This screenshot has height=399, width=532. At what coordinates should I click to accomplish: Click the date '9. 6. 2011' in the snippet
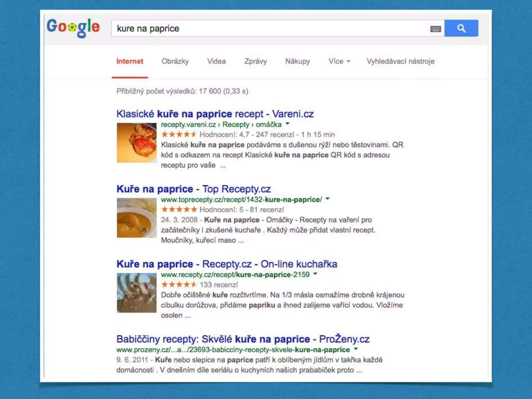[x=132, y=360]
